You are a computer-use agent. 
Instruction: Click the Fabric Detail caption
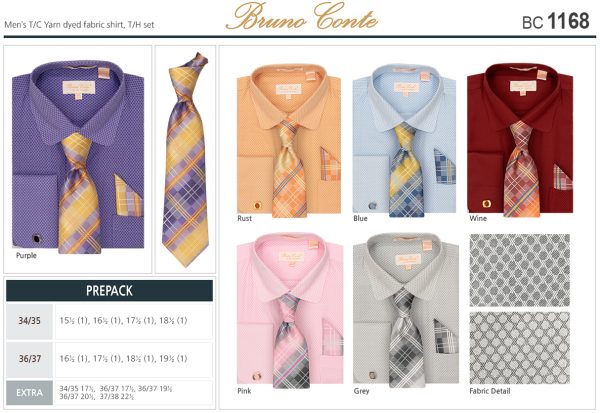pos(490,391)
